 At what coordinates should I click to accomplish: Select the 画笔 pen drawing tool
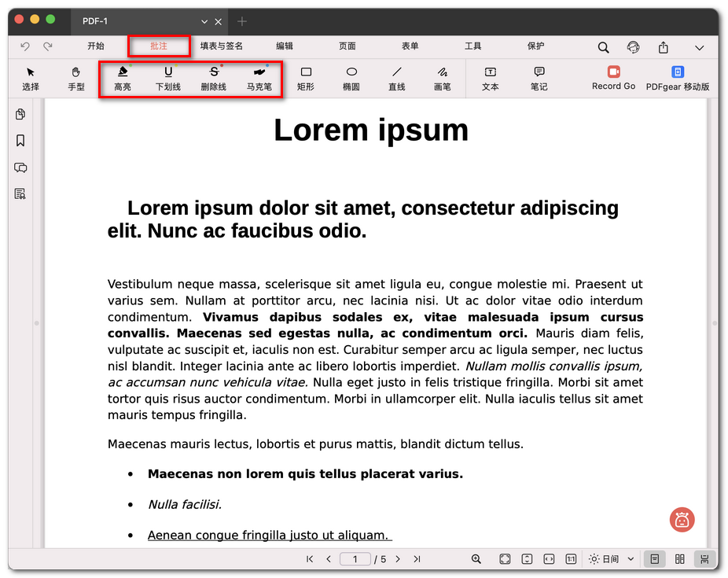pyautogui.click(x=443, y=79)
